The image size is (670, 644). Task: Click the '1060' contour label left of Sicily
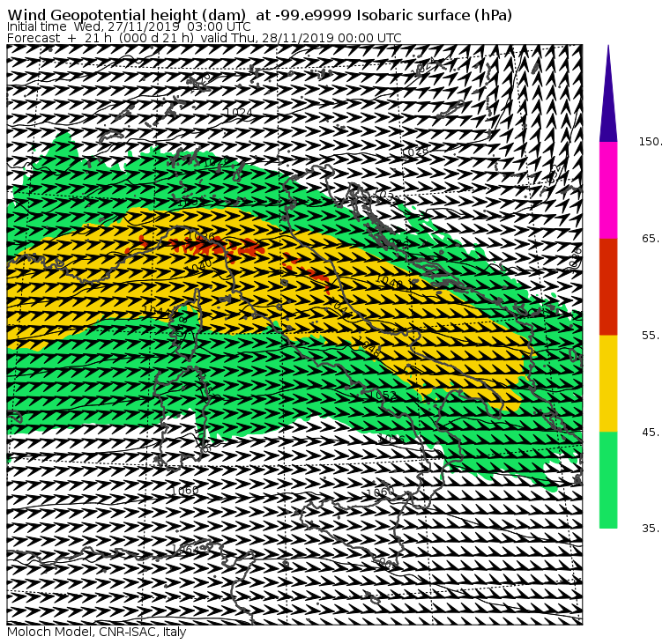tap(184, 491)
